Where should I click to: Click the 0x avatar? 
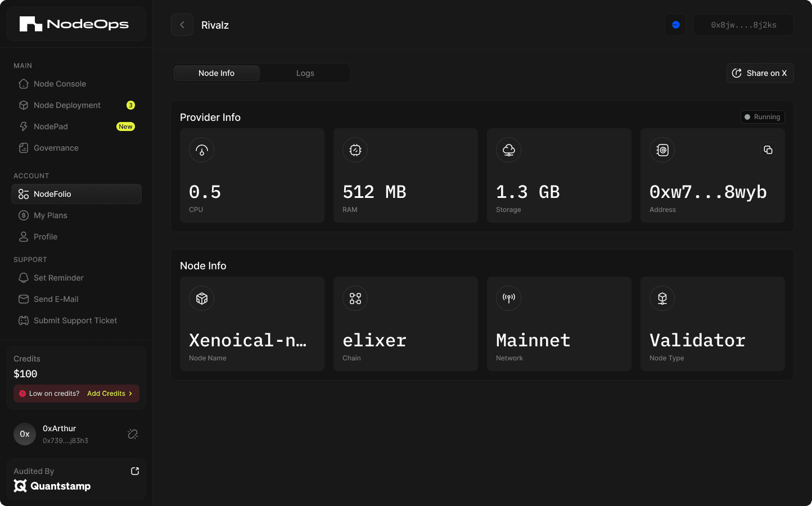pyautogui.click(x=25, y=434)
